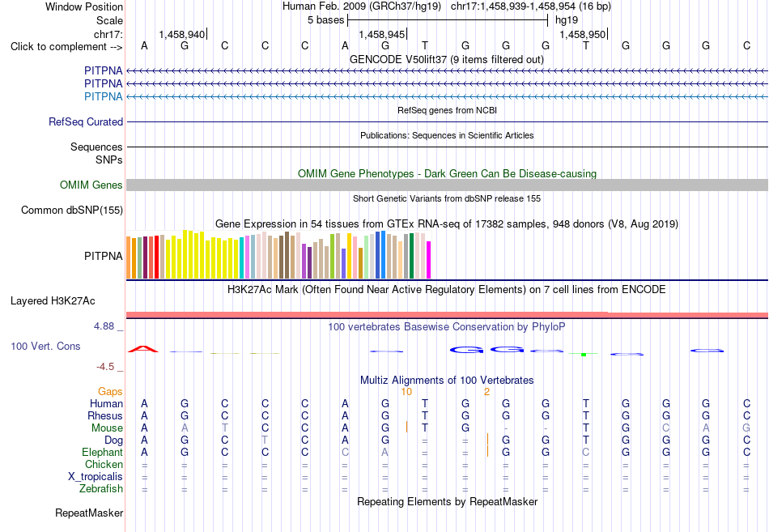Click the cyan bar in GTEx chart
This screenshot has height=532, width=769.
[242, 258]
